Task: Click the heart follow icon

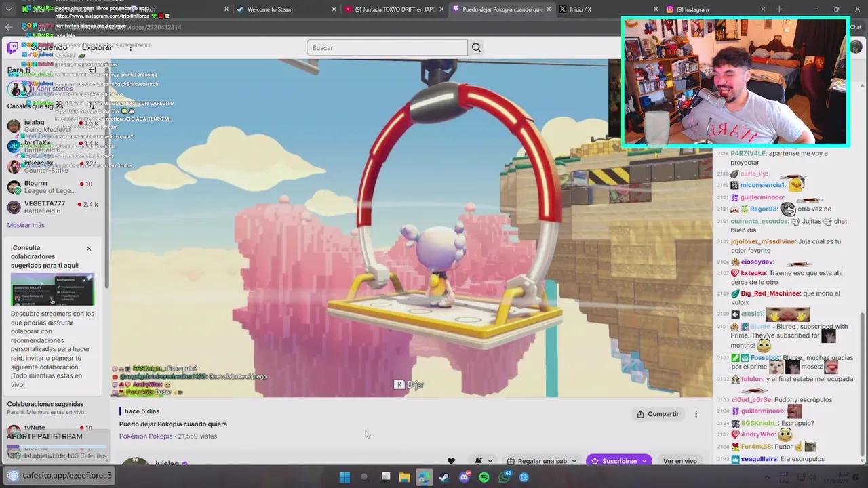Action: click(451, 461)
